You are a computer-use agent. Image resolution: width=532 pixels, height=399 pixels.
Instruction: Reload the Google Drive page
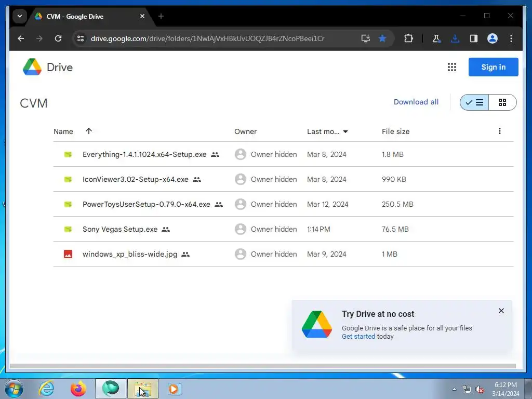point(58,38)
